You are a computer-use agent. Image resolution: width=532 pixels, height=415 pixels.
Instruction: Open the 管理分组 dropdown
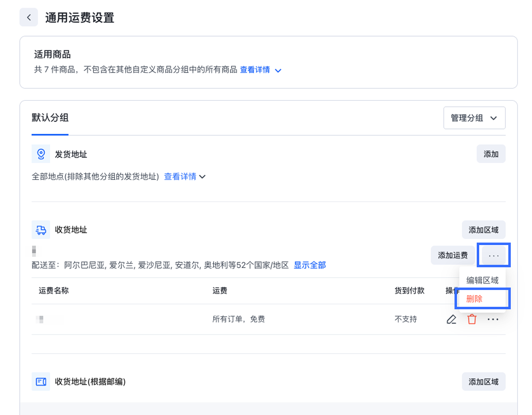click(x=474, y=118)
